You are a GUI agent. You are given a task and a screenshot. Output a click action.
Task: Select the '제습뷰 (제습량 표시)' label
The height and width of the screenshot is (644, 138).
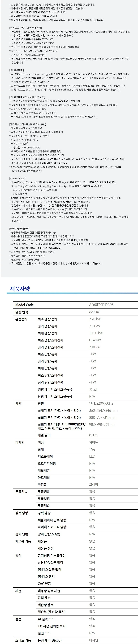click(x=52, y=612)
